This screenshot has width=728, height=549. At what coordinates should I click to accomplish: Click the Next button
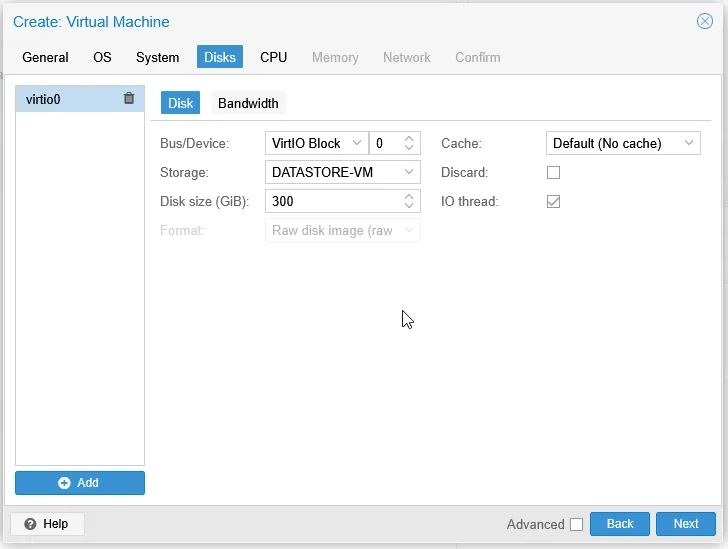(x=685, y=524)
